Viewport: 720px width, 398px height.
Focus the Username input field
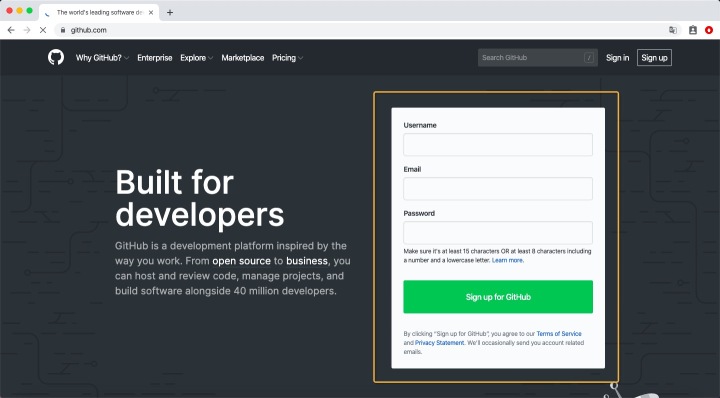[498, 145]
